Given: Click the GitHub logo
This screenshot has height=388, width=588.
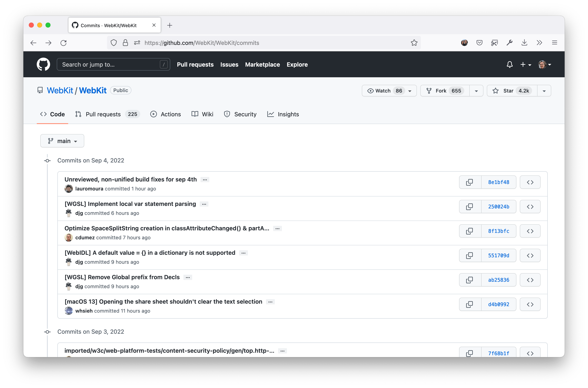Looking at the screenshot, I should (x=43, y=64).
